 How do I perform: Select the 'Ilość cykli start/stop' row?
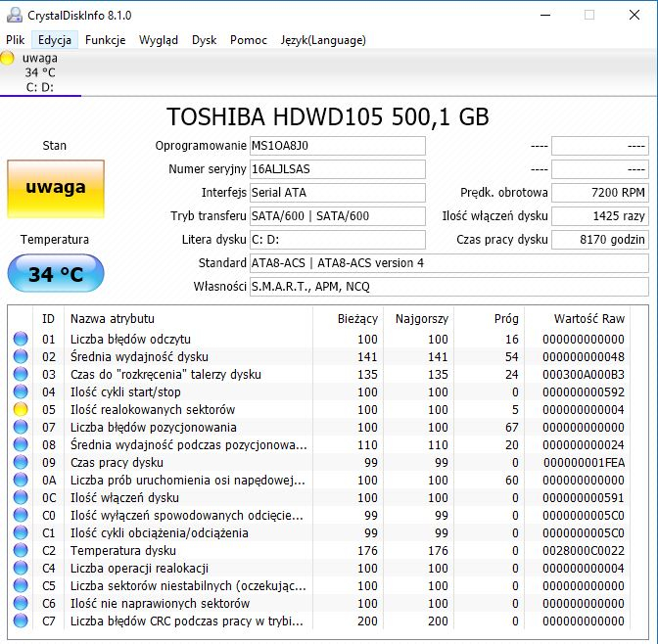pos(319,391)
